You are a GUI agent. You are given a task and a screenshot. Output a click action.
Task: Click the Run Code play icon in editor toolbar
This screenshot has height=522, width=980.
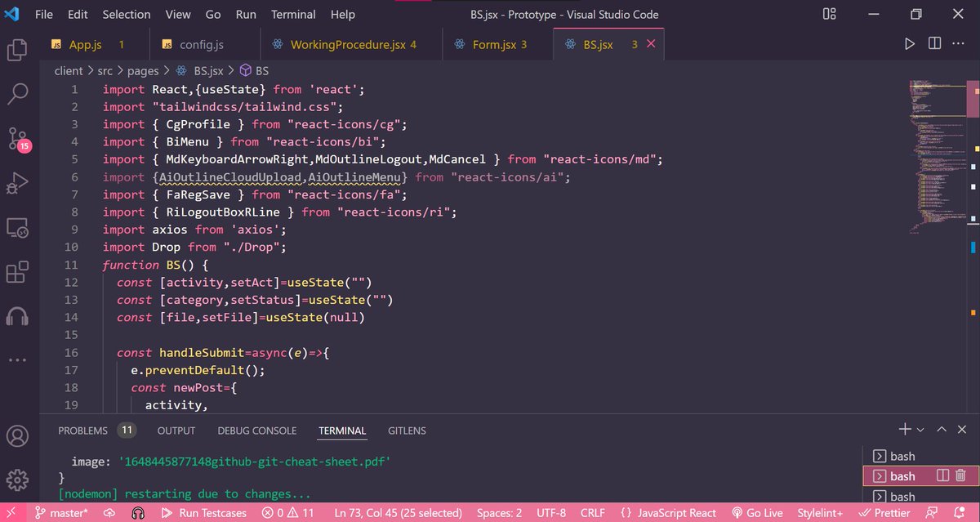pos(910,44)
